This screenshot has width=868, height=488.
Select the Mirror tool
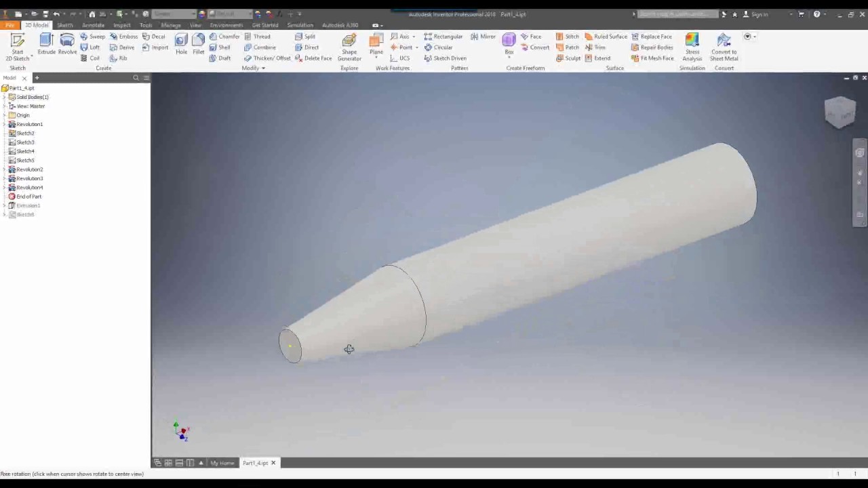tap(483, 37)
